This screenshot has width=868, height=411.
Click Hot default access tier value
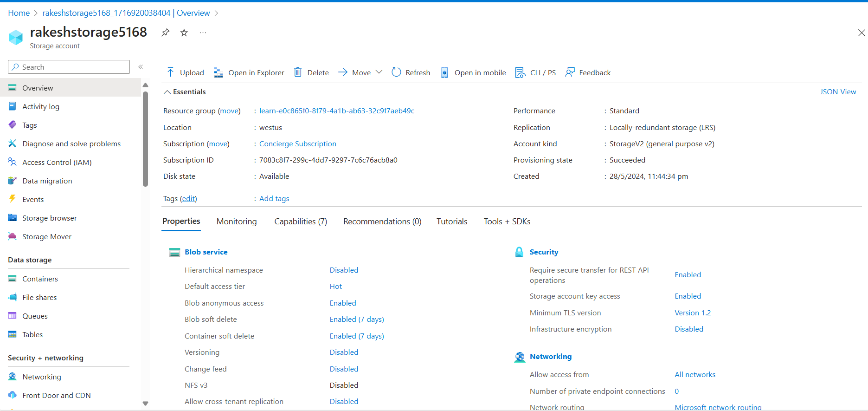pos(336,287)
